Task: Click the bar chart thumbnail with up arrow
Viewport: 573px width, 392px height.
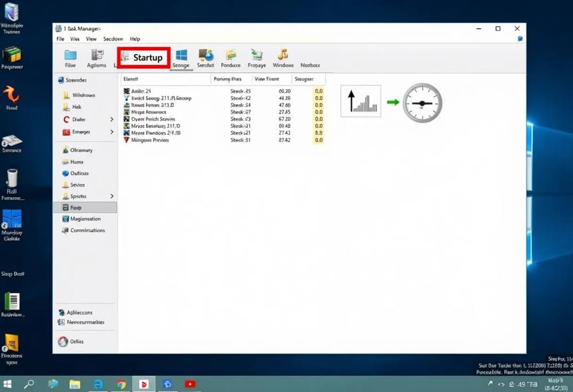Action: 360,101
